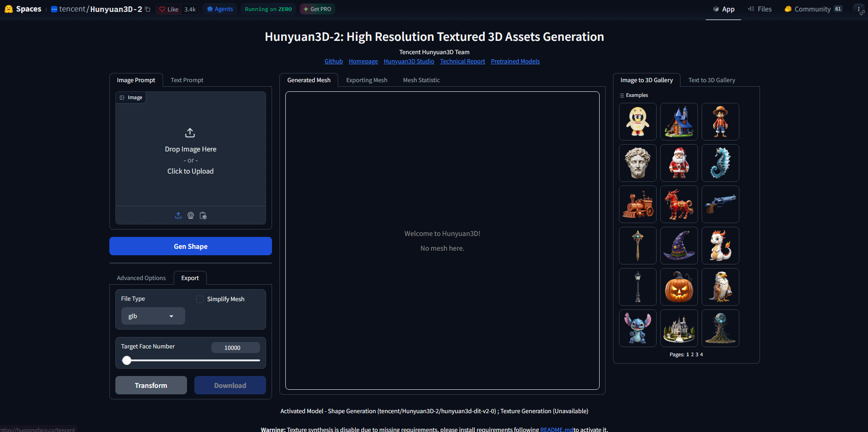Open the Pretrained Models link

click(515, 61)
